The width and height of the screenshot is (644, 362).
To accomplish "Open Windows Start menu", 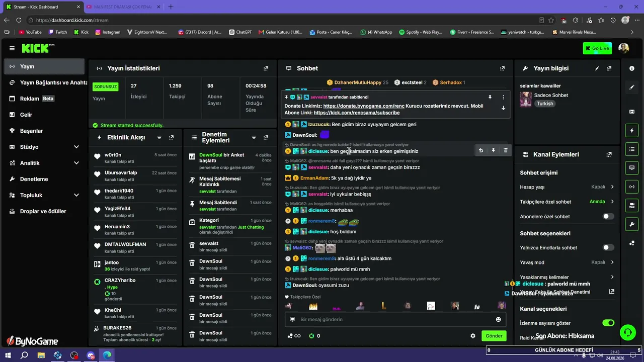I will [x=8, y=355].
